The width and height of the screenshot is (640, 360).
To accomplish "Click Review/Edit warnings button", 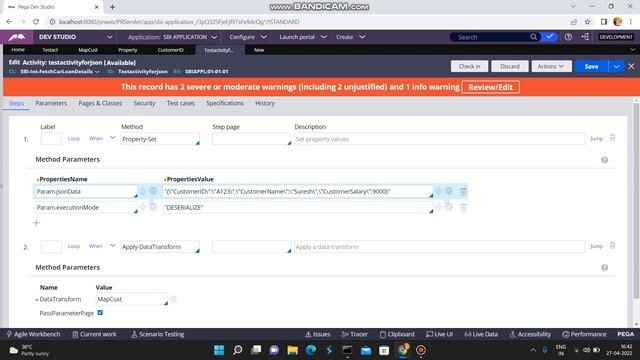I will [x=491, y=87].
